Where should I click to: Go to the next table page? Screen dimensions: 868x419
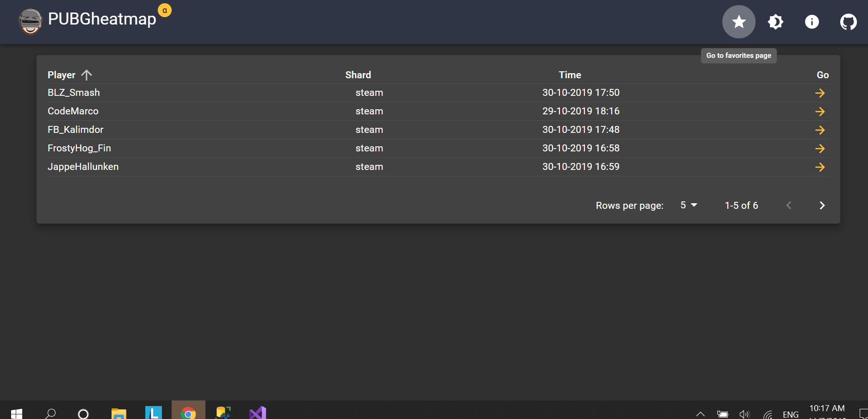tap(822, 205)
